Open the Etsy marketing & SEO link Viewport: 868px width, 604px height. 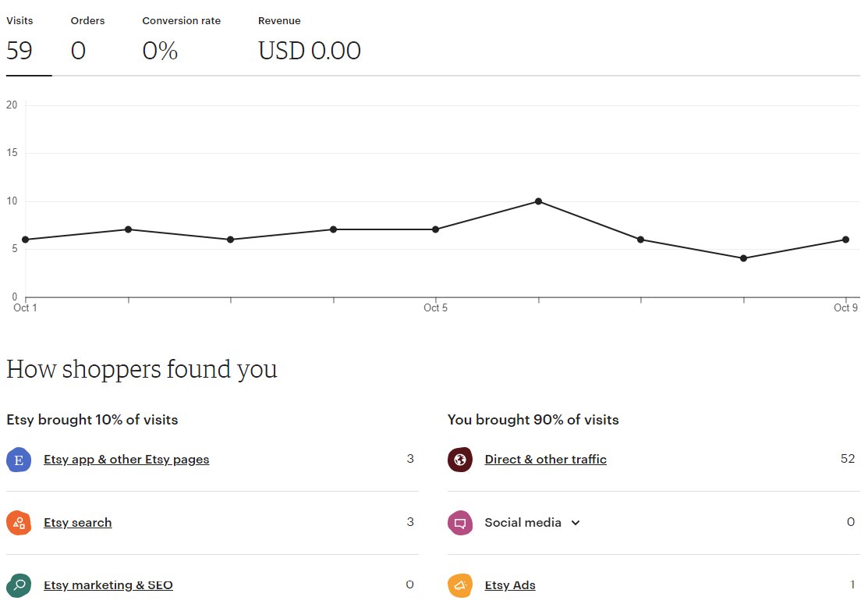(x=108, y=585)
